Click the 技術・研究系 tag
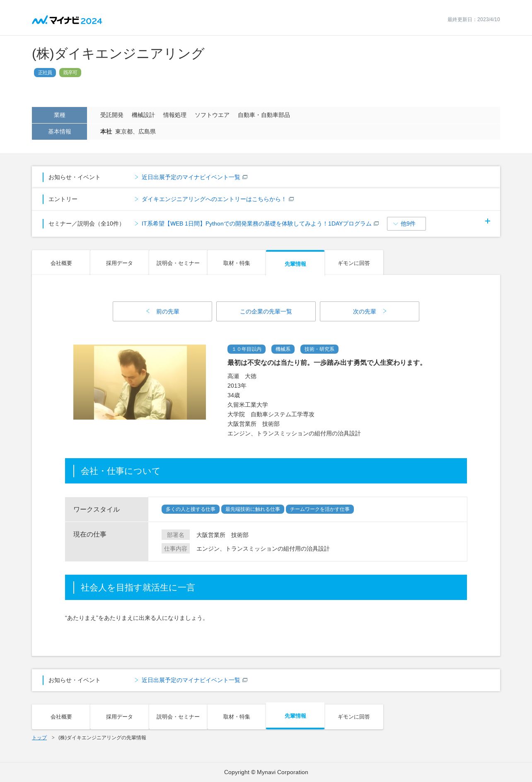The image size is (532, 782). pos(319,349)
